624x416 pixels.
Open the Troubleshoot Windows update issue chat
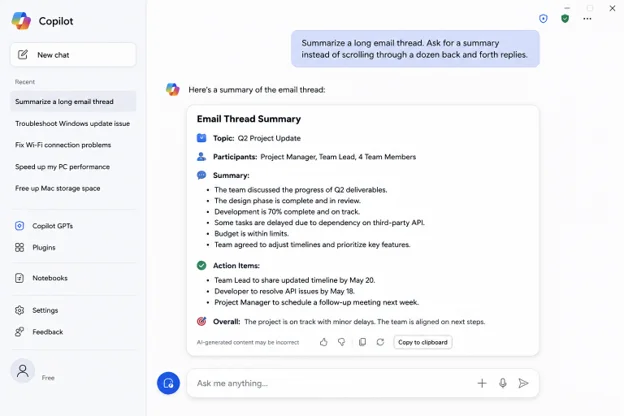[x=72, y=123]
